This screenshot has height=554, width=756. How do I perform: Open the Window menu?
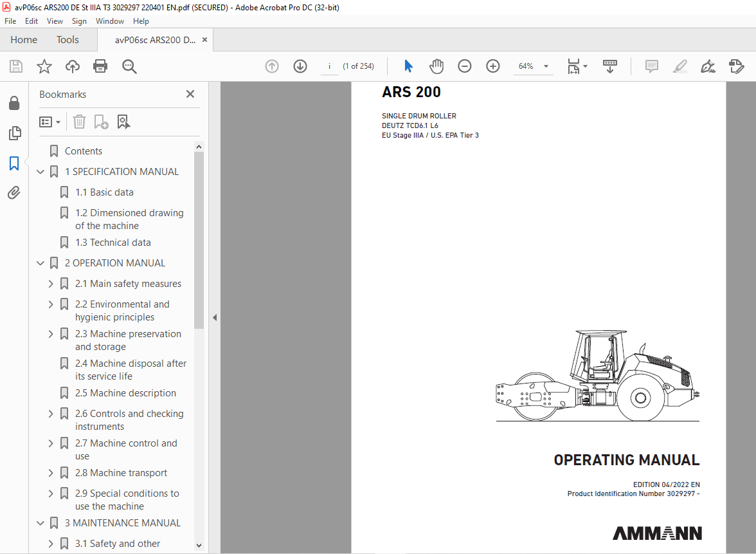109,21
